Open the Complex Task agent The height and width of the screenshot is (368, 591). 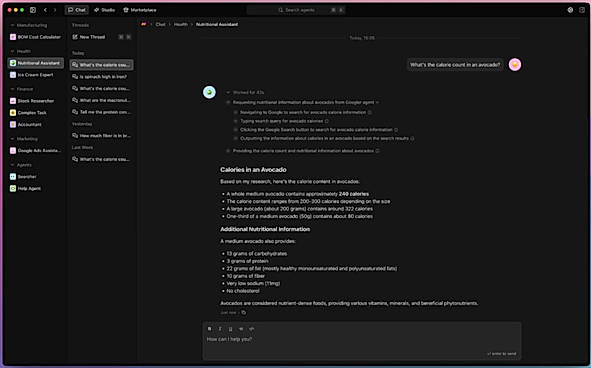click(36, 112)
